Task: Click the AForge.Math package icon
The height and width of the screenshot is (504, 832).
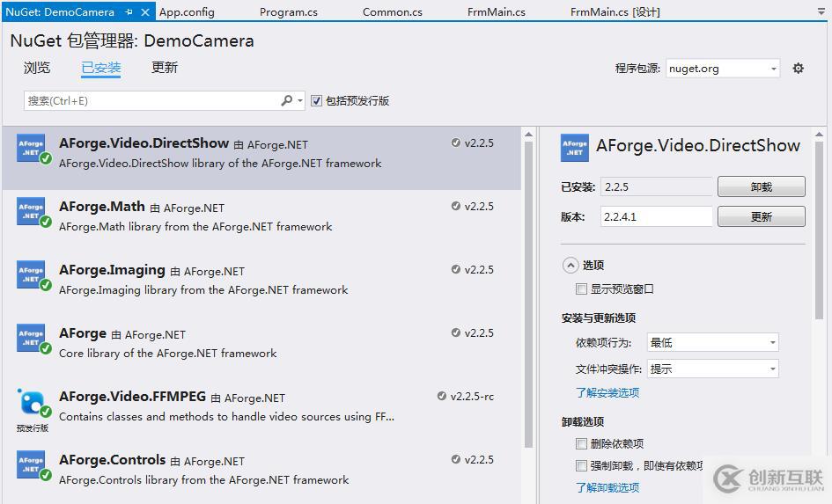Action: (34, 212)
